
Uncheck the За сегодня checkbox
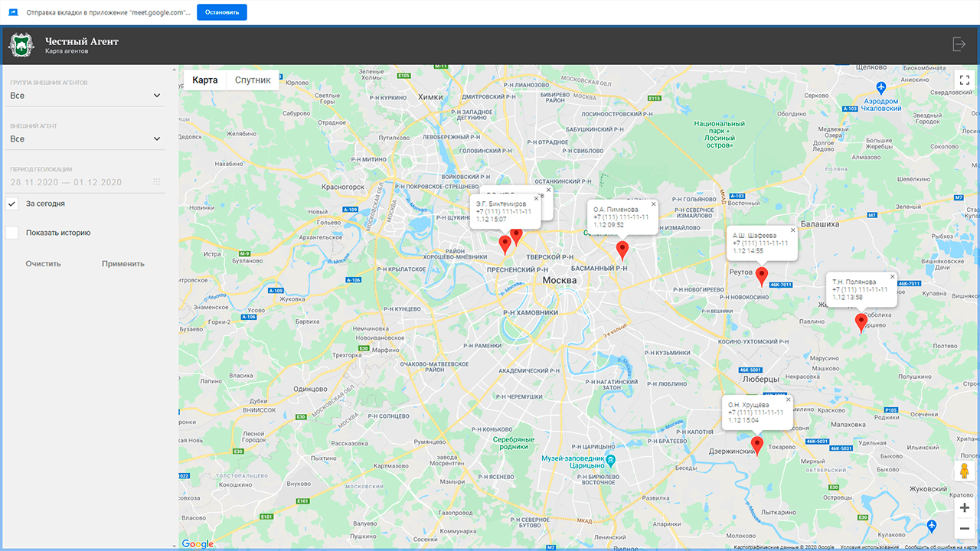[11, 204]
